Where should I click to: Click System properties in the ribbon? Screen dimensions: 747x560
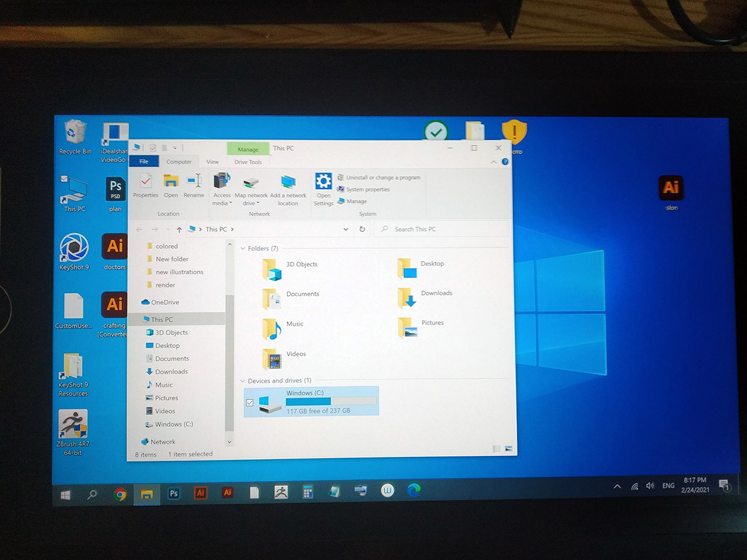[x=364, y=189]
